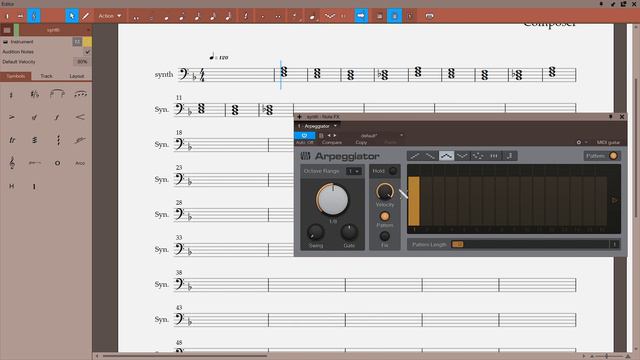640x360 pixels.
Task: Switch to the Layout tab
Action: 76,76
